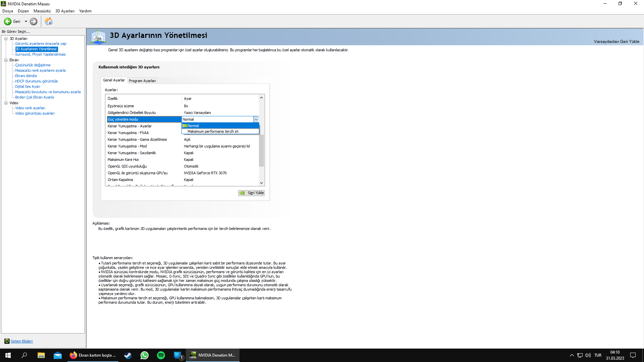This screenshot has height=362, width=644.
Task: Open the Home icon in toolbar
Action: click(x=49, y=21)
